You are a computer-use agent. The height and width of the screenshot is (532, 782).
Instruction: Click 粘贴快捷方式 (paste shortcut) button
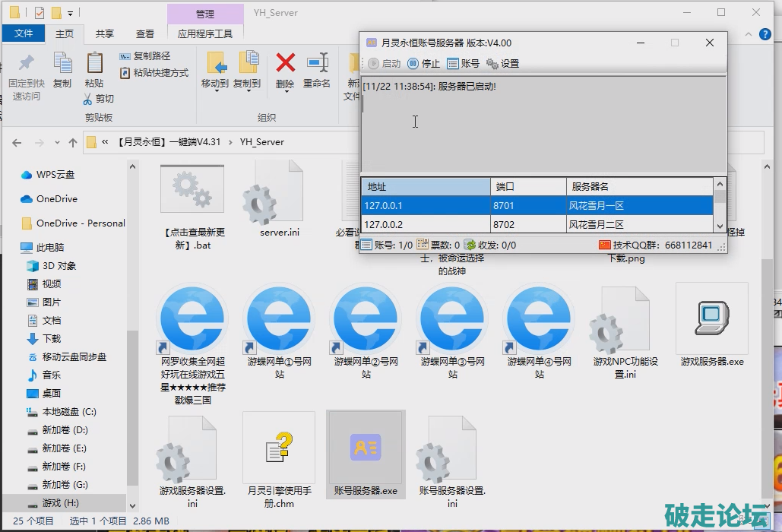point(154,73)
